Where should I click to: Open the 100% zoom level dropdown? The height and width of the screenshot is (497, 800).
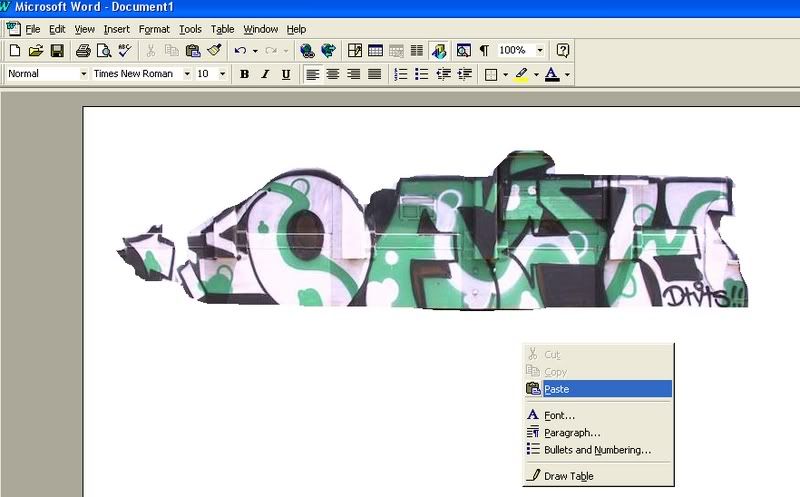tap(540, 50)
